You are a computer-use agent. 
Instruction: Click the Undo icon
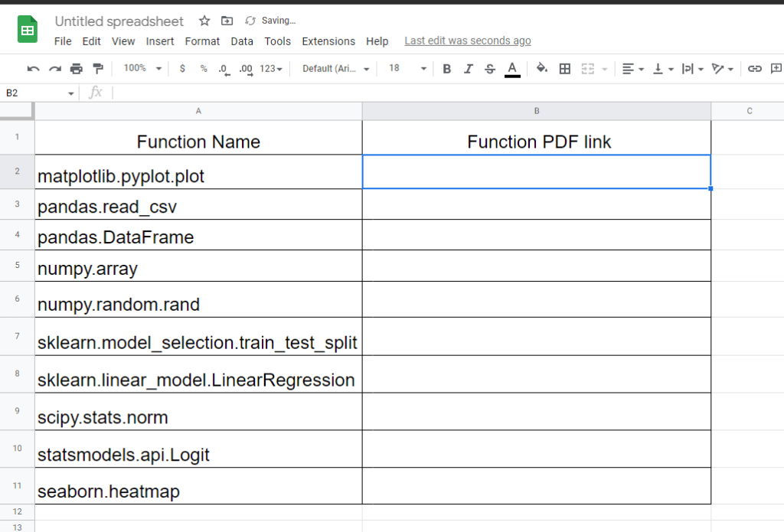[32, 68]
